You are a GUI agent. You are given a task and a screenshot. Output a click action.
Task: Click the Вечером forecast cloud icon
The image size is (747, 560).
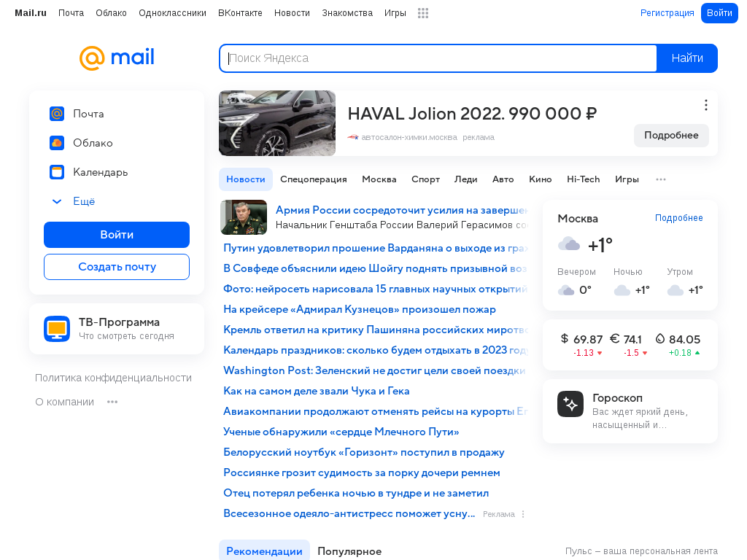tap(566, 290)
